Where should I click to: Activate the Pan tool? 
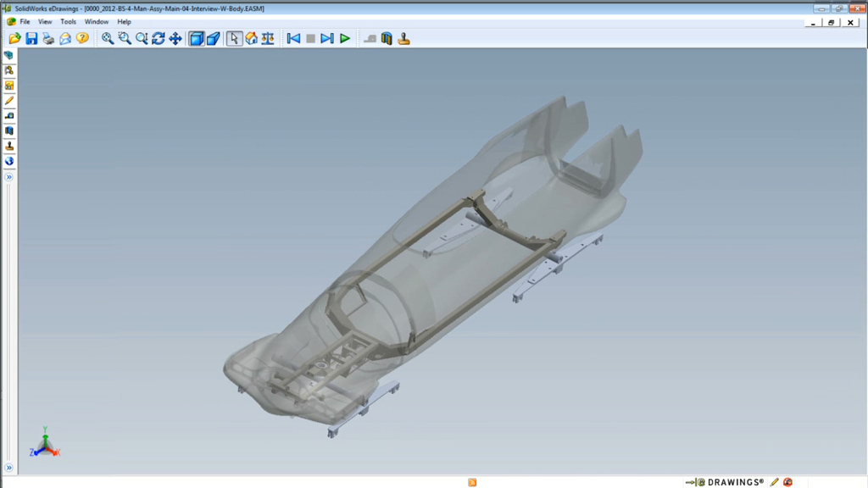(x=175, y=38)
